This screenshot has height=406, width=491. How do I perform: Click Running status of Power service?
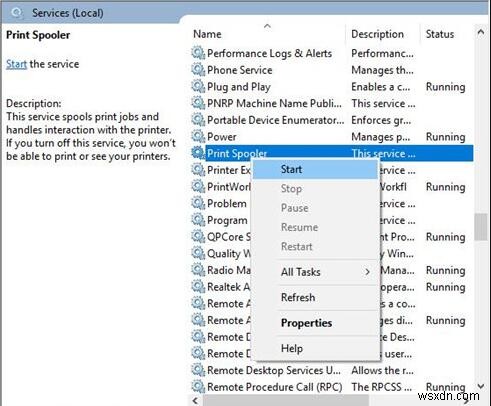[x=445, y=137]
